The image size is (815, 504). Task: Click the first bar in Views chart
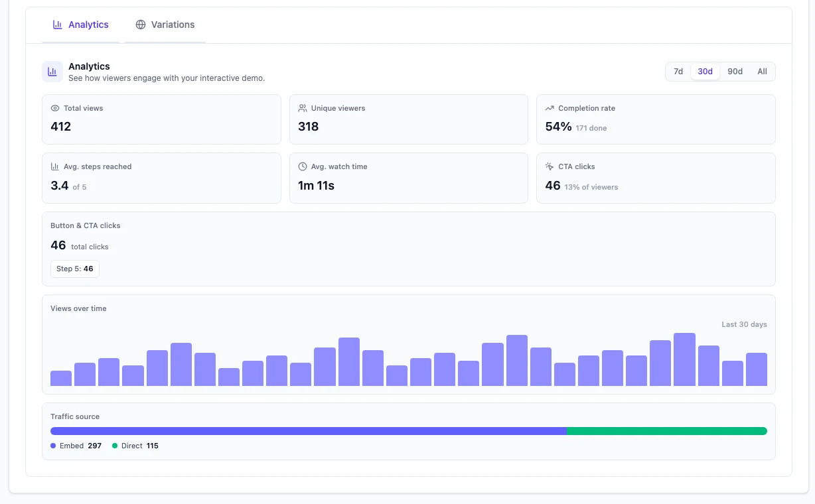point(61,378)
